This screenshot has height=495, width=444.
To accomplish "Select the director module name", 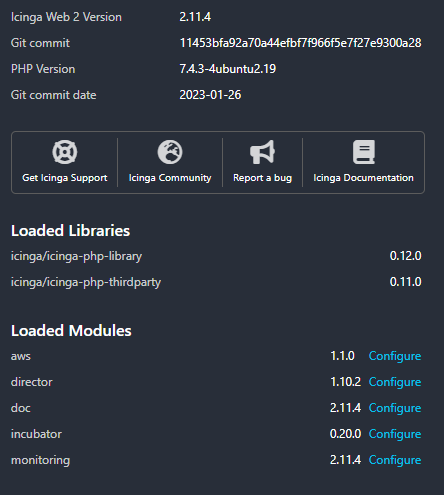I will 32,382.
